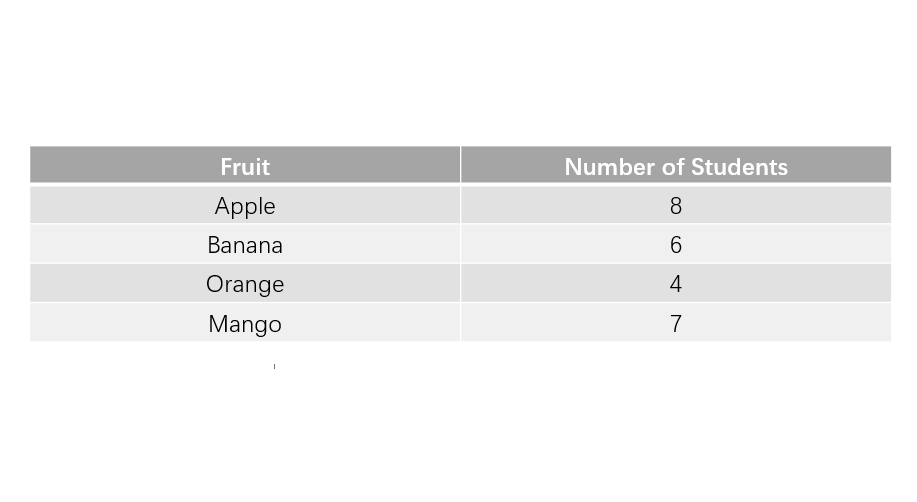
Task: Select the Fruit header cell
Action: tap(245, 166)
